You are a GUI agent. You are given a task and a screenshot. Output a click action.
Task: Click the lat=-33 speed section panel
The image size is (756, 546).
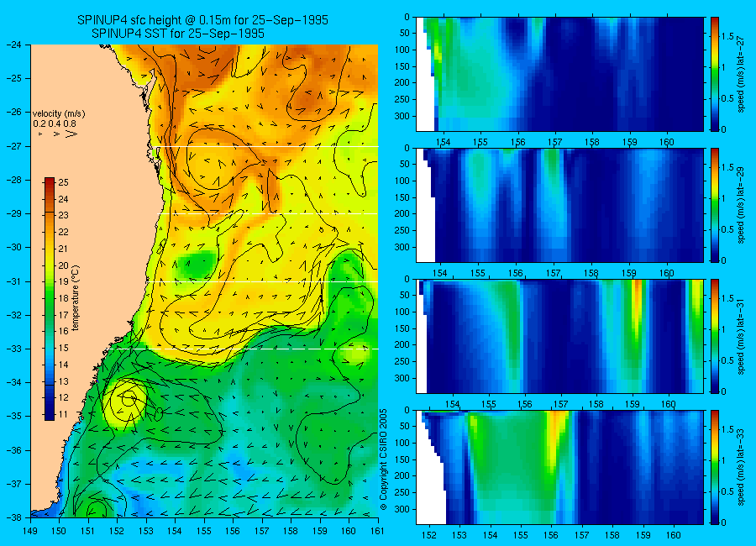pyautogui.click(x=559, y=467)
